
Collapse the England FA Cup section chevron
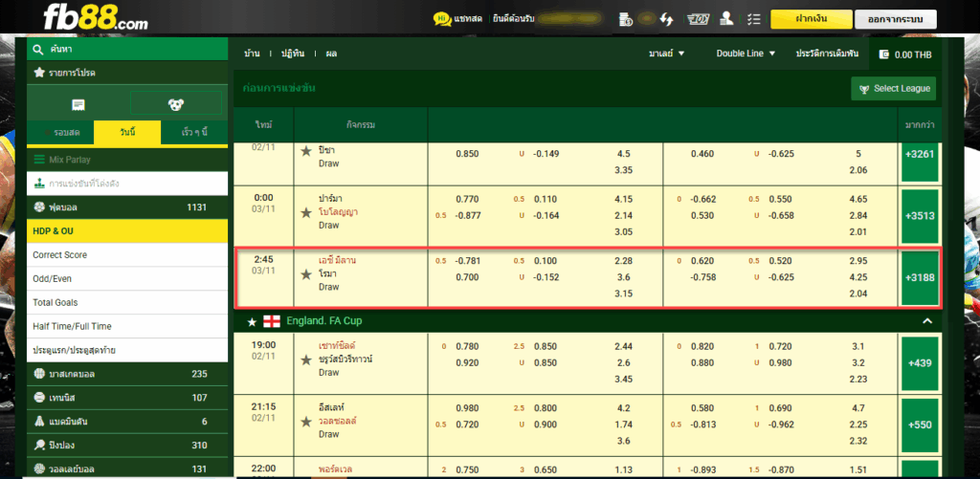(927, 321)
